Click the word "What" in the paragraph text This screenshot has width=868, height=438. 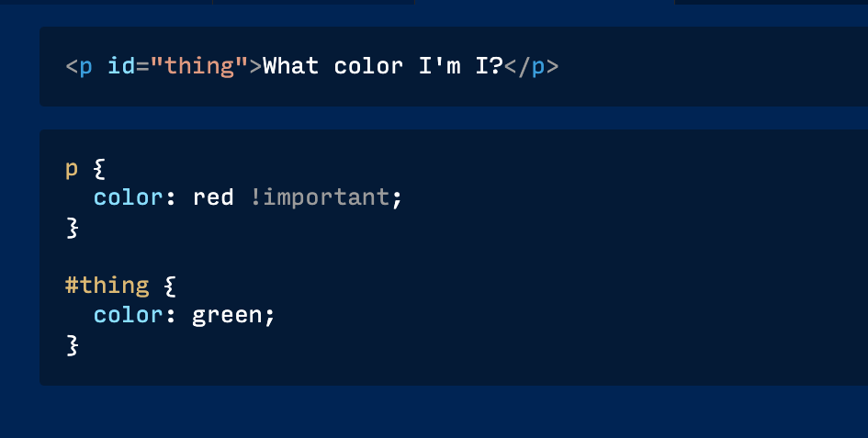pos(291,67)
